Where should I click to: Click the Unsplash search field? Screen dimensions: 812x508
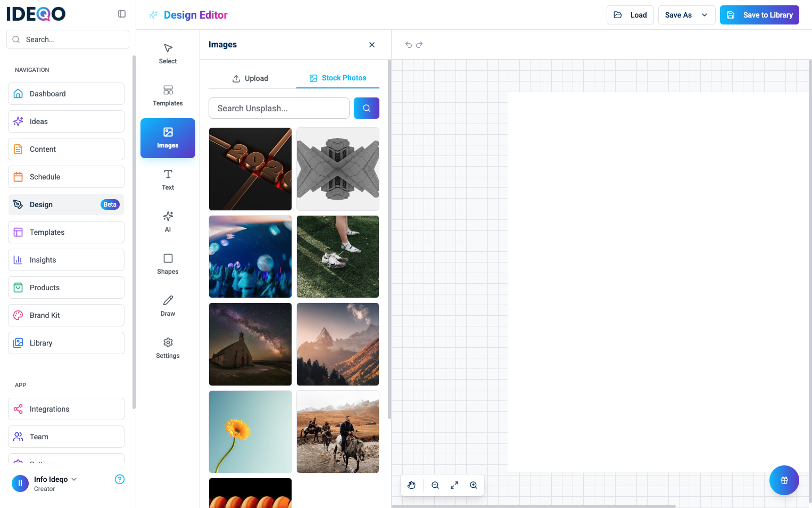pyautogui.click(x=279, y=108)
